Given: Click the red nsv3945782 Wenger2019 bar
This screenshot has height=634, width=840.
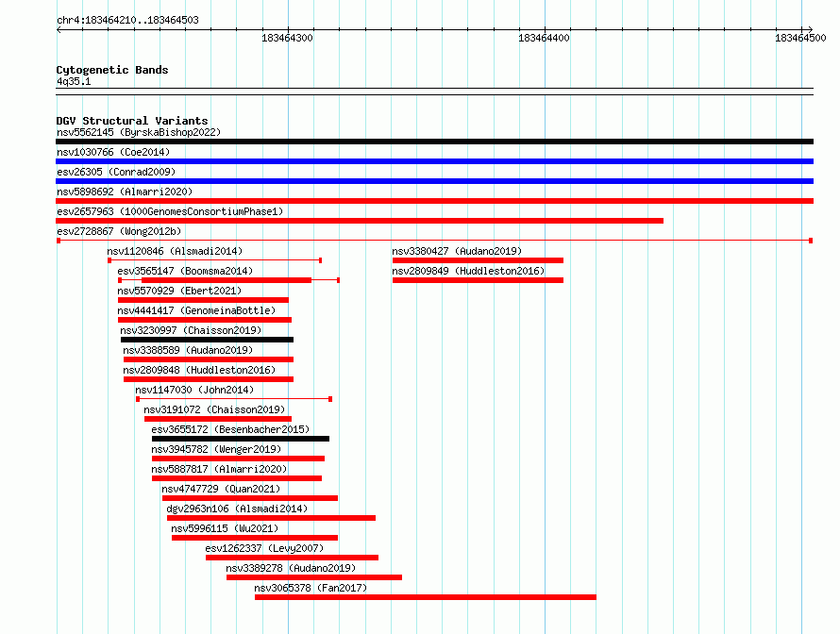Looking at the screenshot, I should [239, 459].
